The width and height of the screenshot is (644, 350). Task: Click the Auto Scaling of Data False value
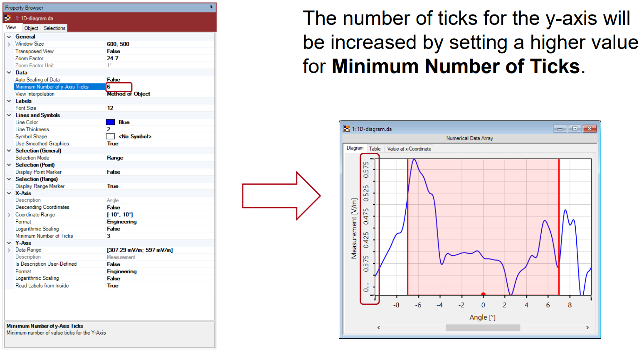point(114,80)
